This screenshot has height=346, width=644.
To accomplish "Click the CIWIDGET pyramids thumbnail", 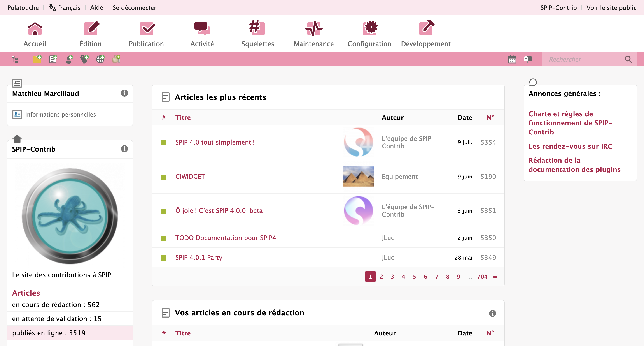I will (358, 176).
